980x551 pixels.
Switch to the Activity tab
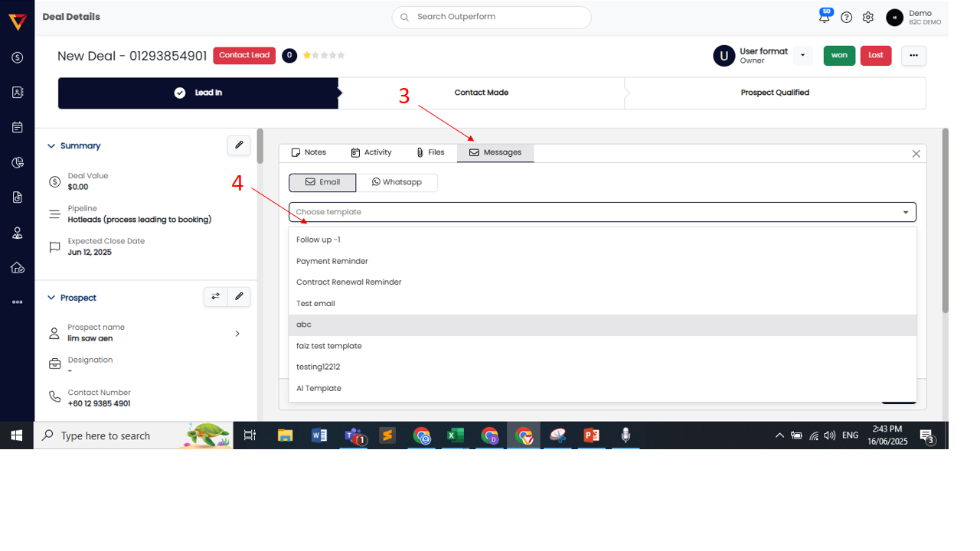coord(371,153)
